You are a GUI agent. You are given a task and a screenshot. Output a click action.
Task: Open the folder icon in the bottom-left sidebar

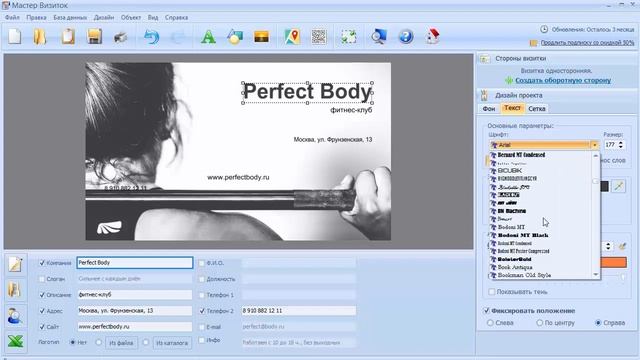click(x=15, y=290)
